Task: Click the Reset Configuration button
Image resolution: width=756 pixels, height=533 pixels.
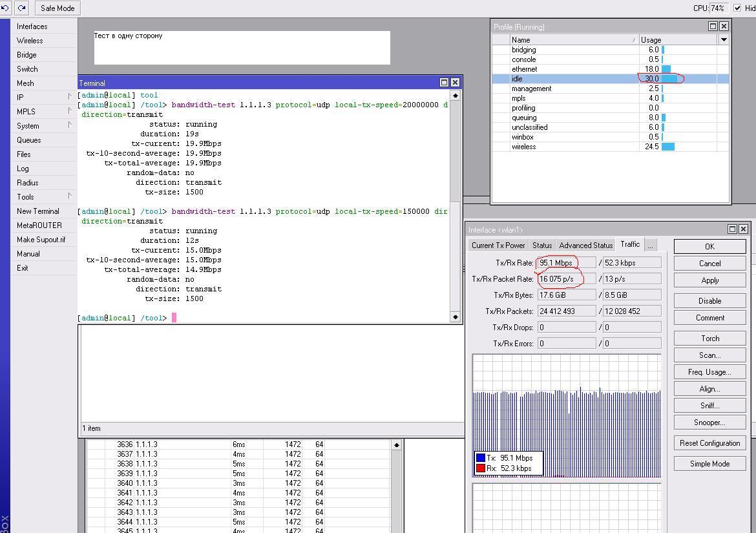Action: [709, 443]
